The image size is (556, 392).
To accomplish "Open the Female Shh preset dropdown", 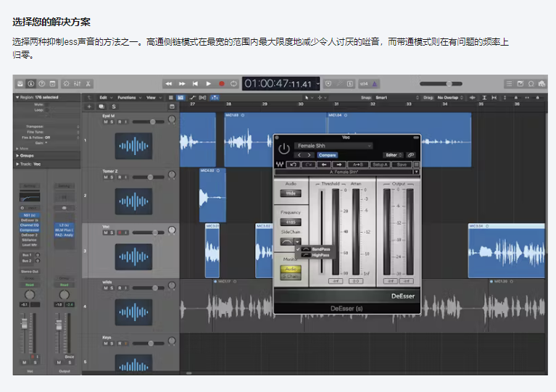I will [x=333, y=146].
